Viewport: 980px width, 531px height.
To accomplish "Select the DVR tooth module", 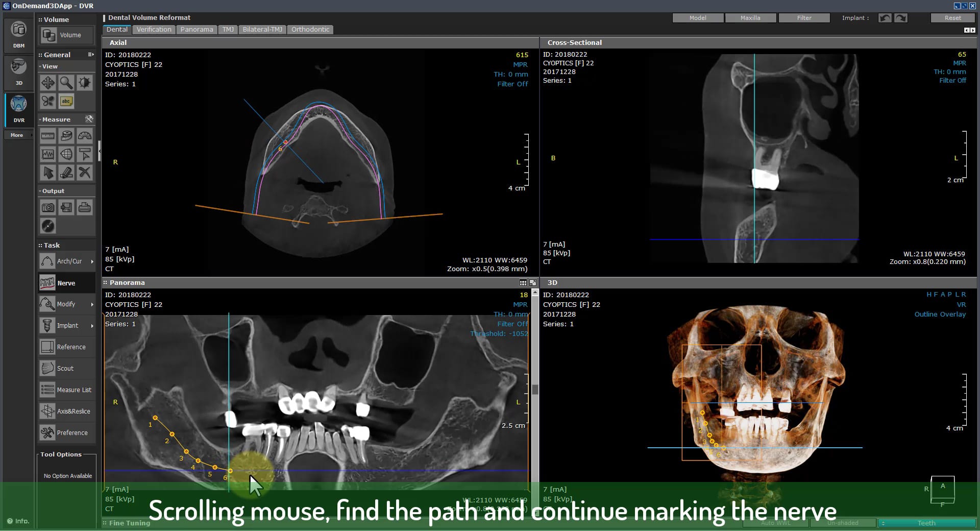I will [19, 109].
